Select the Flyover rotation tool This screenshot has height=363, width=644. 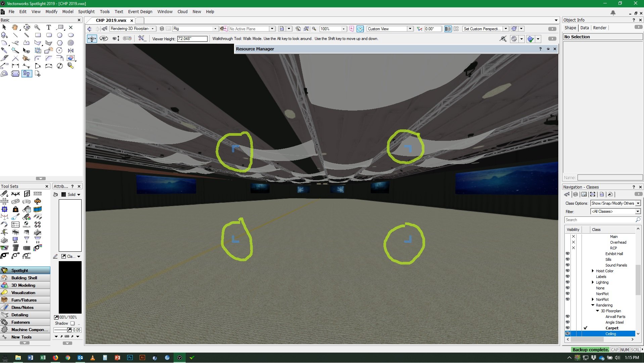point(27,28)
